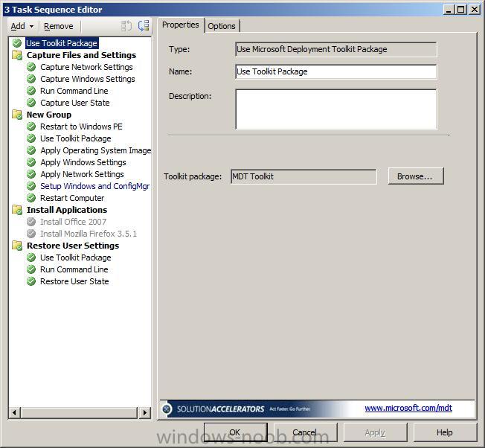Click the move step down icon

pyautogui.click(x=144, y=26)
